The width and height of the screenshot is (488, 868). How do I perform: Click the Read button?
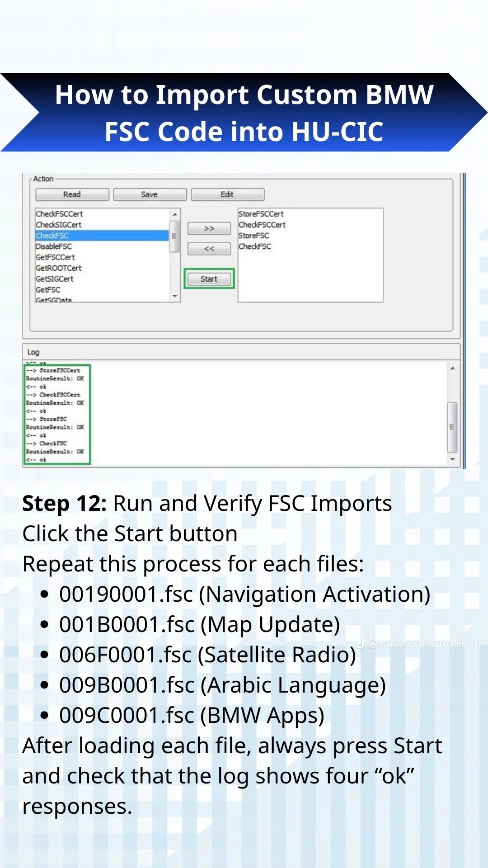tap(72, 194)
